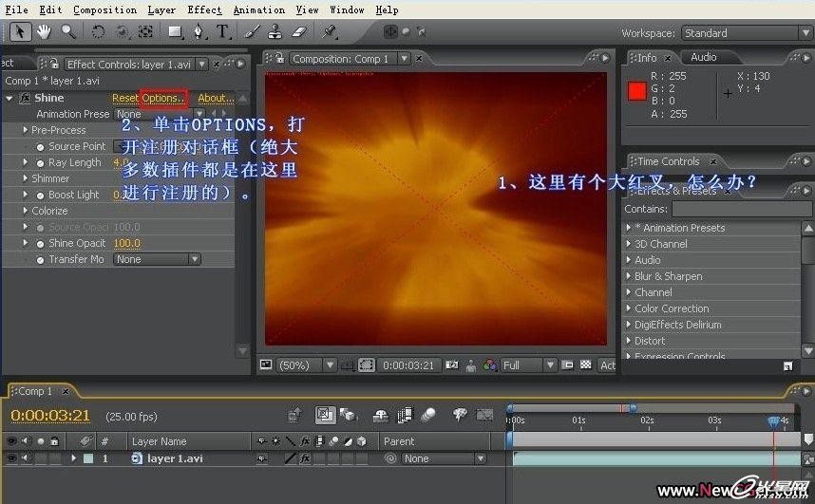Click the red color swatch in Info panel
Screen dimensions: 815x504
[x=636, y=91]
